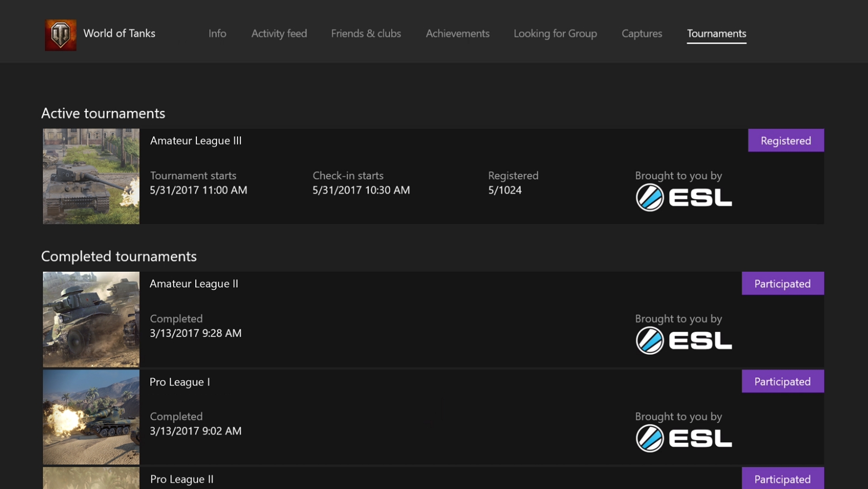
Task: Click the World of Tanks game logo
Action: tap(60, 34)
